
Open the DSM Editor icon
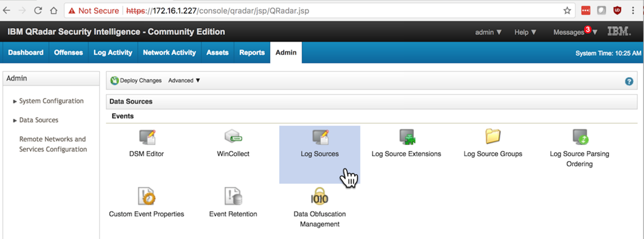click(146, 137)
